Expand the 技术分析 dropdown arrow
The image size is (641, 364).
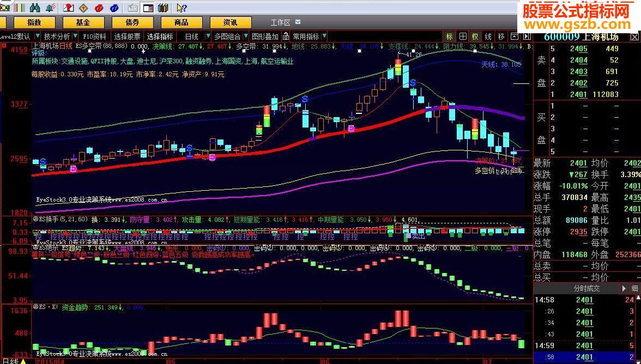point(74,37)
